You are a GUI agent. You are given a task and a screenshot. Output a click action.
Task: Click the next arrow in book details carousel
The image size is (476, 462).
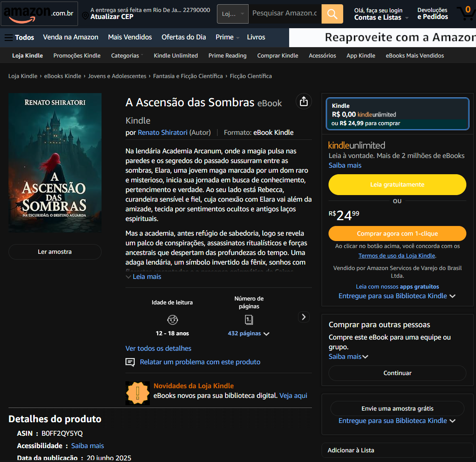tap(304, 317)
